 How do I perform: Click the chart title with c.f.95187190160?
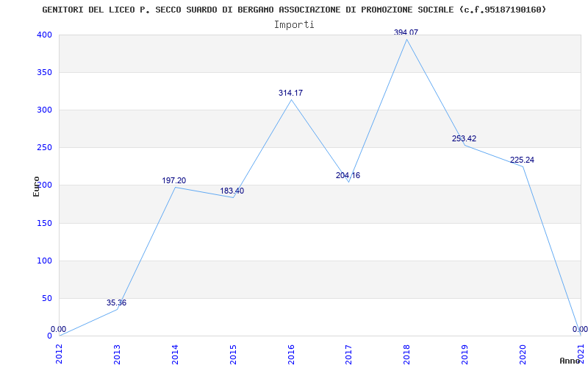[x=294, y=10]
